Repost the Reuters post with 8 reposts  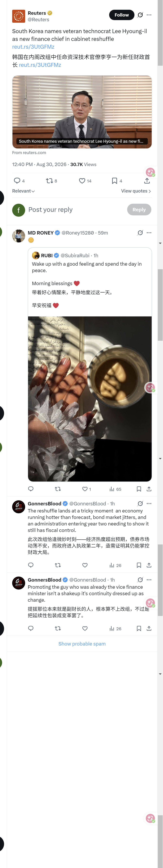click(x=51, y=181)
